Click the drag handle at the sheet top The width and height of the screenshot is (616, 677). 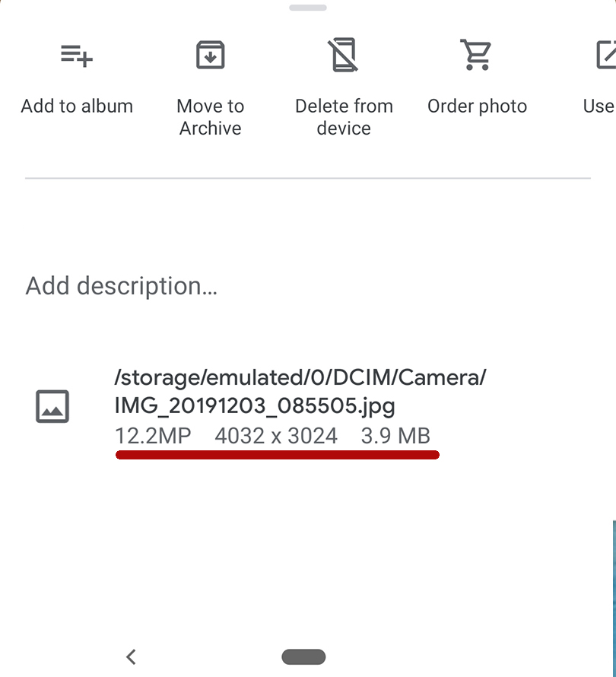click(x=308, y=8)
